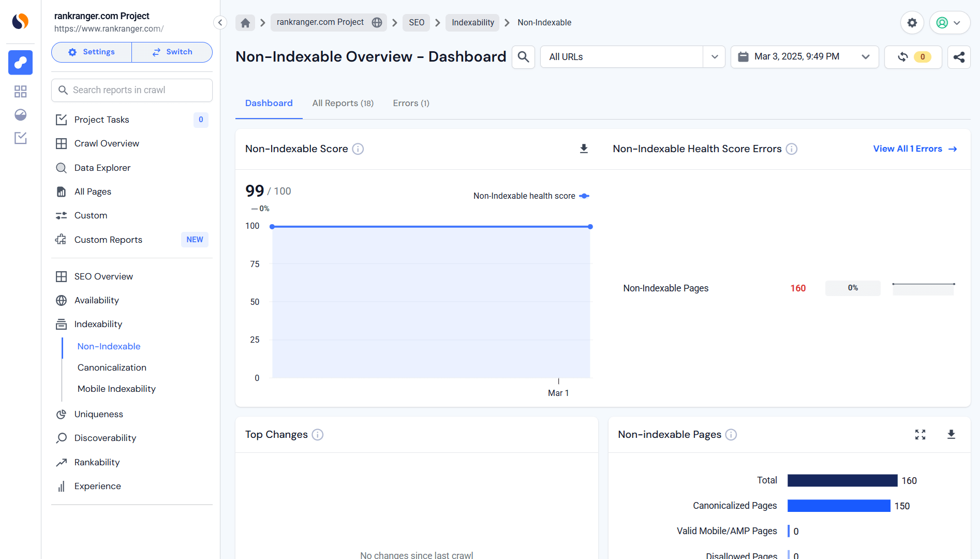Expand Non-indexable Pages chart to fullscreen
This screenshot has width=980, height=559.
point(920,435)
